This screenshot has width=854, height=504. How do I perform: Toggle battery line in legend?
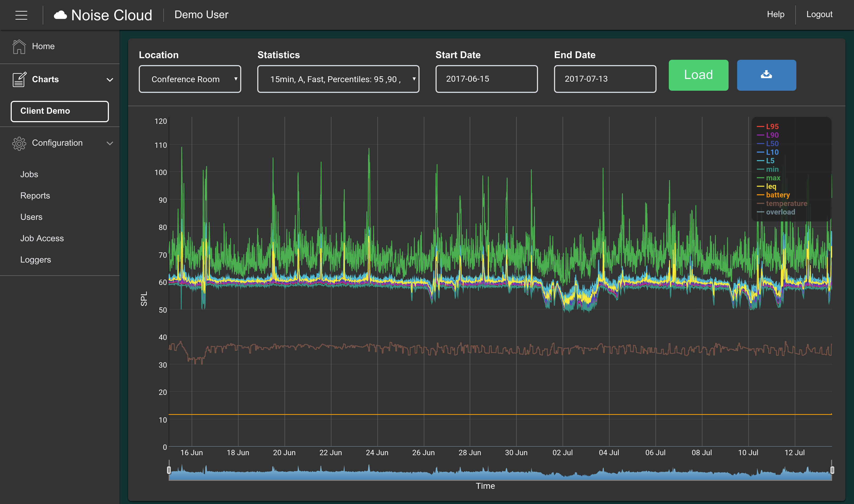(x=778, y=195)
